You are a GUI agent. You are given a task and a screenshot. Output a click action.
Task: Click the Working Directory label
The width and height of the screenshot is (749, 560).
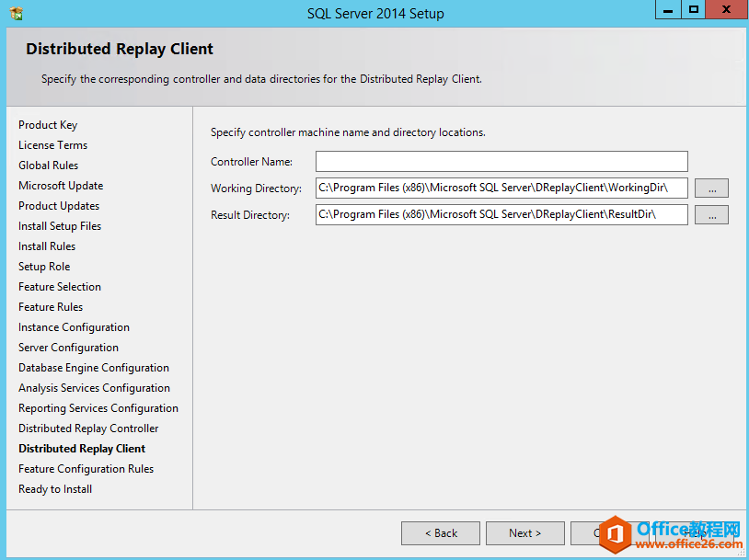[x=256, y=189]
